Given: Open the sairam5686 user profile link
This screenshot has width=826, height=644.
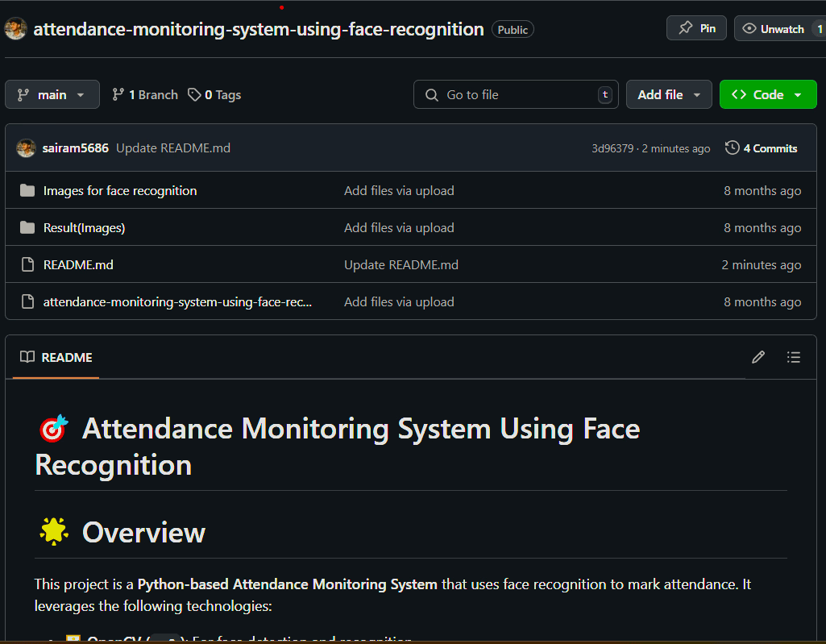Looking at the screenshot, I should (75, 148).
